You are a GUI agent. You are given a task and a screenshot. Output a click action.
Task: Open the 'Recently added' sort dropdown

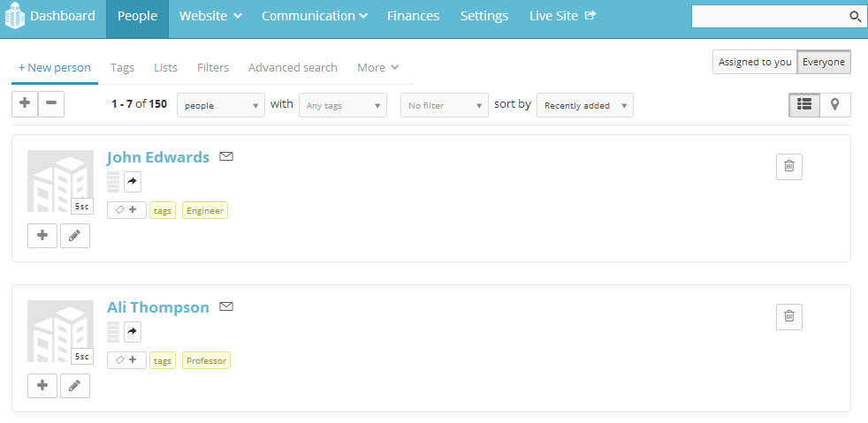[x=584, y=105]
